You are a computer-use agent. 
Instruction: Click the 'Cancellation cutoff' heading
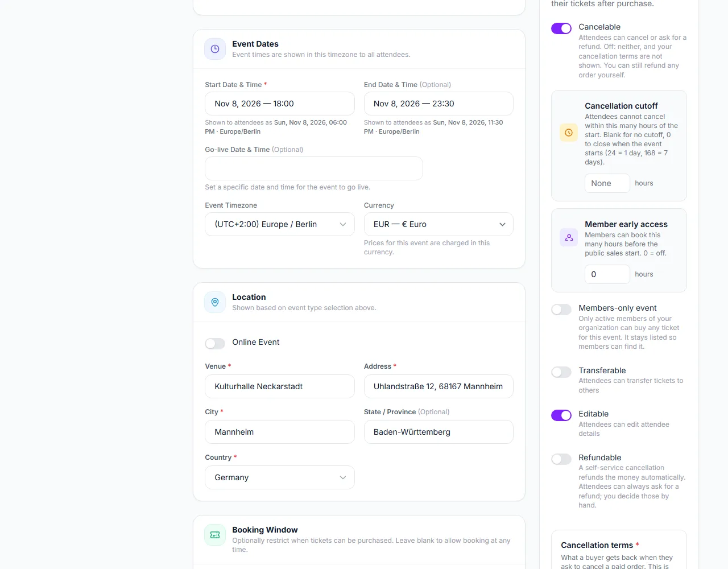(621, 106)
